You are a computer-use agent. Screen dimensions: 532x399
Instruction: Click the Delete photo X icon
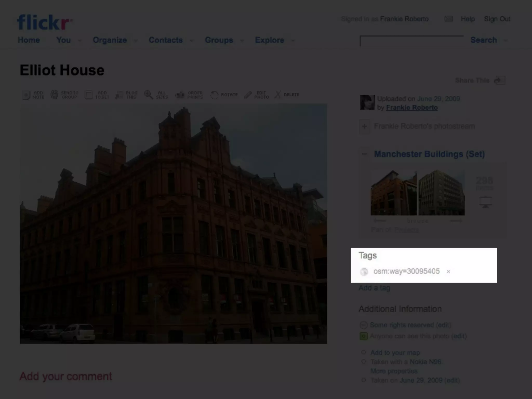[x=278, y=95]
